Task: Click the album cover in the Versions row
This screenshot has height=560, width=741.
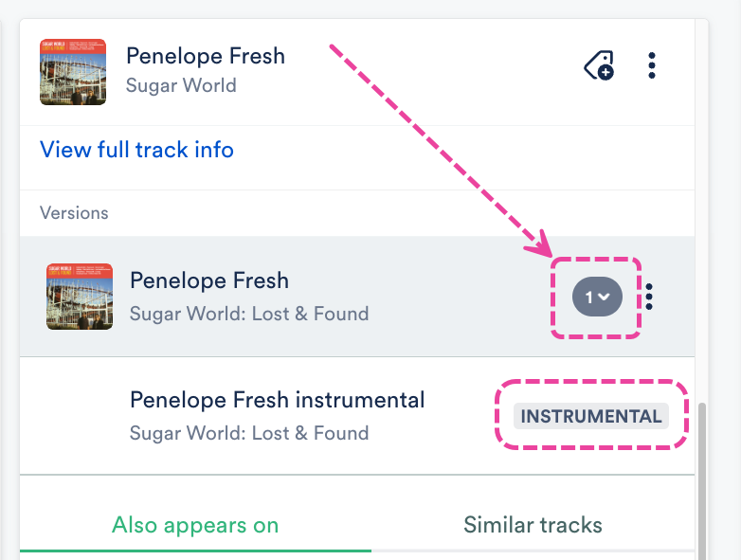Action: click(x=80, y=297)
